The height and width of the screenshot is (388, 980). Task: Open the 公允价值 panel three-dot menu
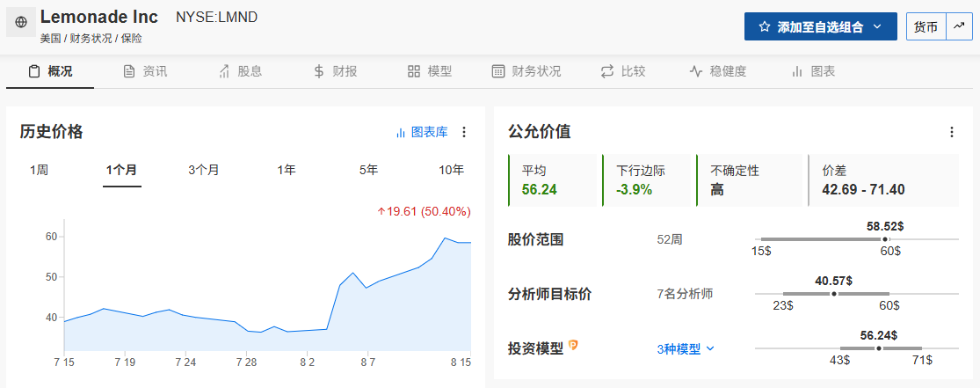pos(951,132)
